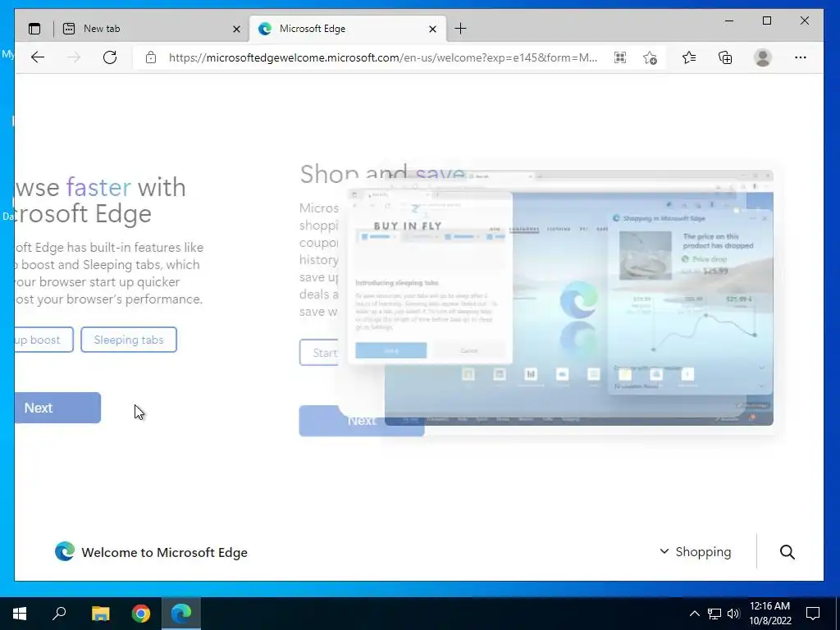
Task: Go back to previous page
Action: coord(38,57)
